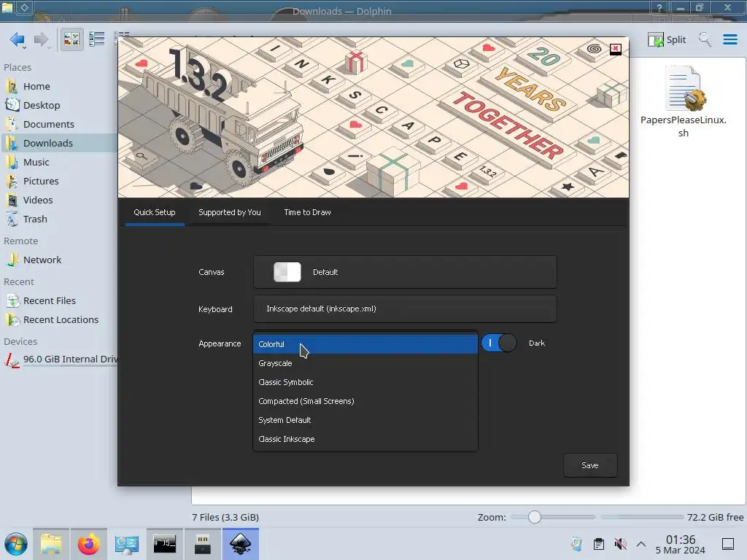Screen dimensions: 747x560
Task: Open the start menu launcher
Action: coord(16,544)
